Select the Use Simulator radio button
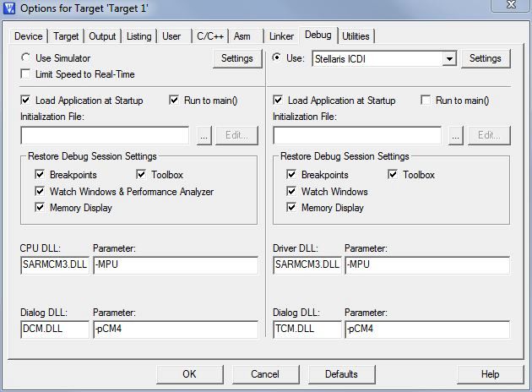Screen dimensions: 532x392 (x=26, y=57)
